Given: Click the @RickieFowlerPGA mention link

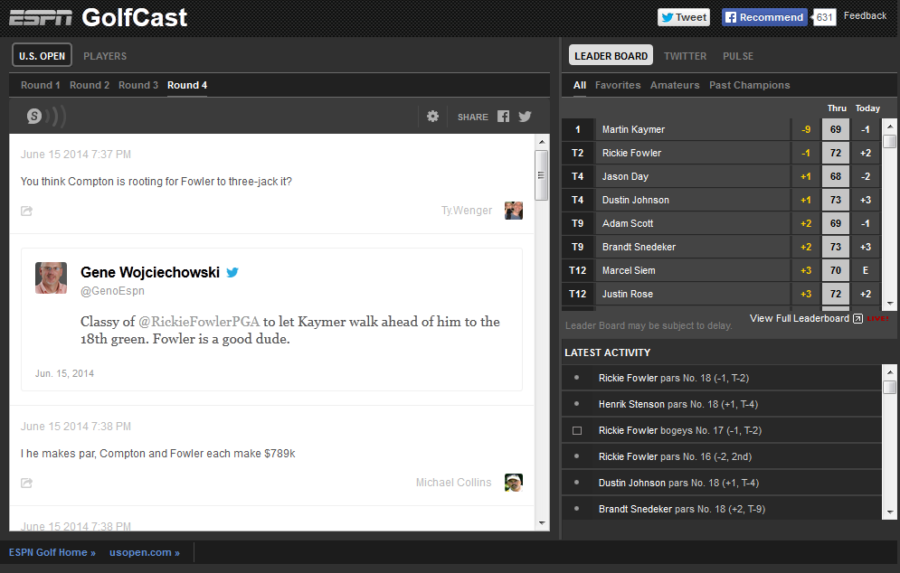Looking at the screenshot, I should point(199,322).
